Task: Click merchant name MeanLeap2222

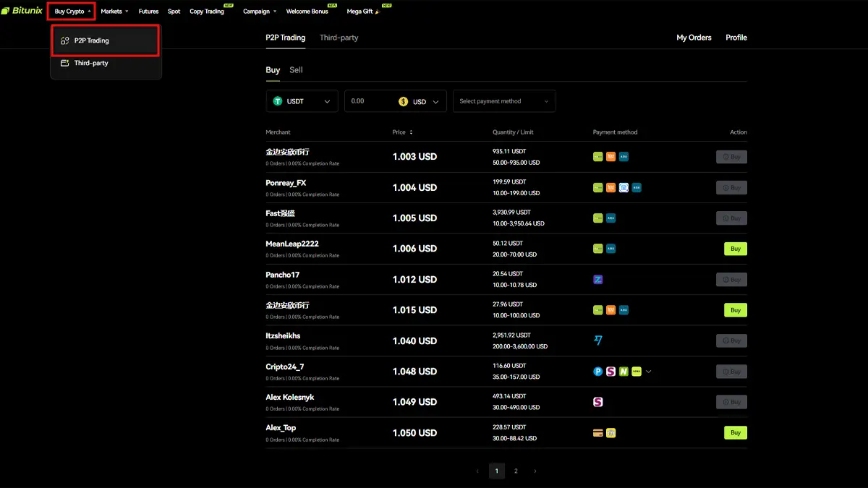Action: point(292,244)
